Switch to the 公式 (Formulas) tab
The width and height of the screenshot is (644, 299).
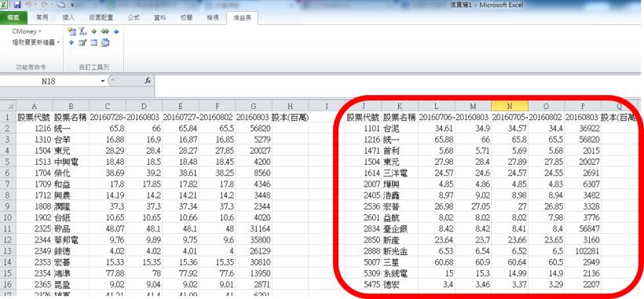[x=134, y=17]
